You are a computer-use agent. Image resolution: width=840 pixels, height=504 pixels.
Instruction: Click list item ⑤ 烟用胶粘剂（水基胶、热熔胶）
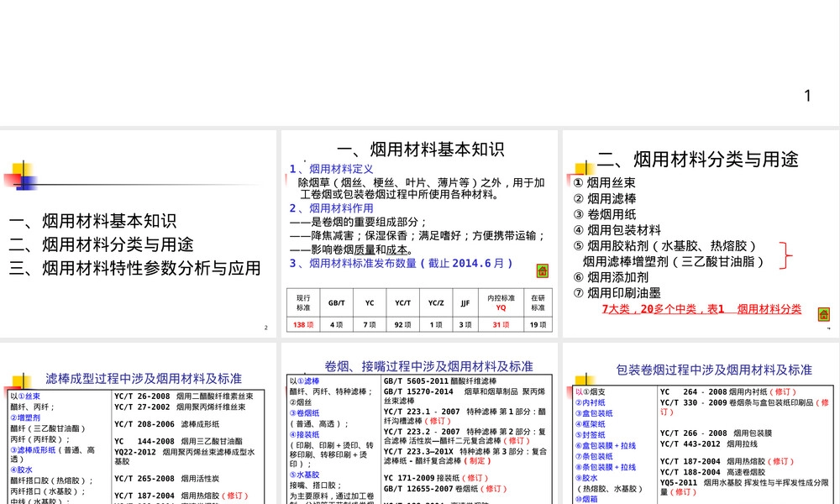pyautogui.click(x=664, y=246)
